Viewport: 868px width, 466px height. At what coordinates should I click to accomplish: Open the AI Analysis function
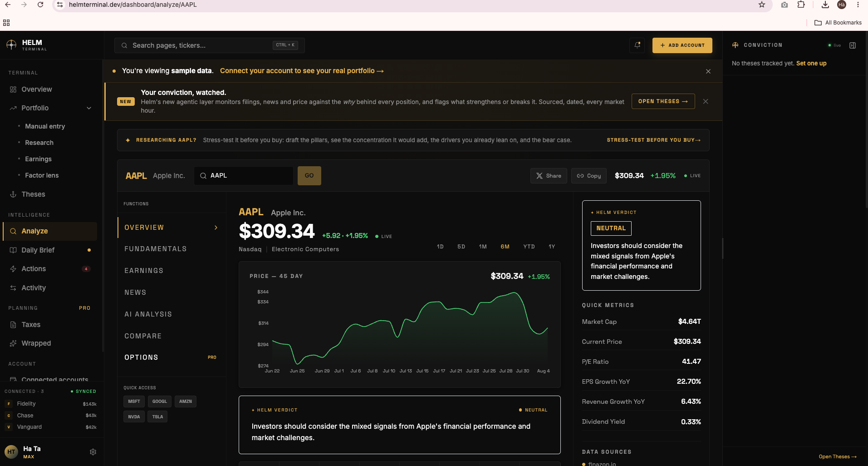click(172, 314)
